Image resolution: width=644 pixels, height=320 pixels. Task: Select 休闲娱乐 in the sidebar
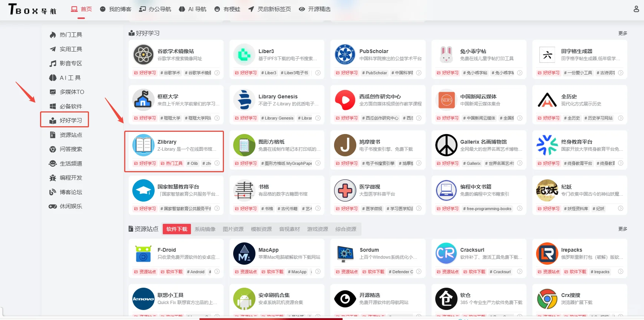66,206
